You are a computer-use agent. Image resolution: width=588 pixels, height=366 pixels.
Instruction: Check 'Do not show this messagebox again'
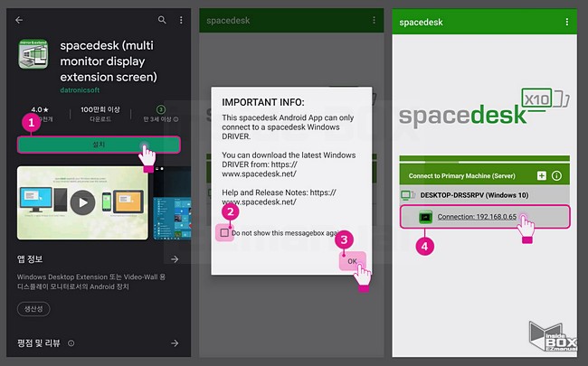pos(224,233)
